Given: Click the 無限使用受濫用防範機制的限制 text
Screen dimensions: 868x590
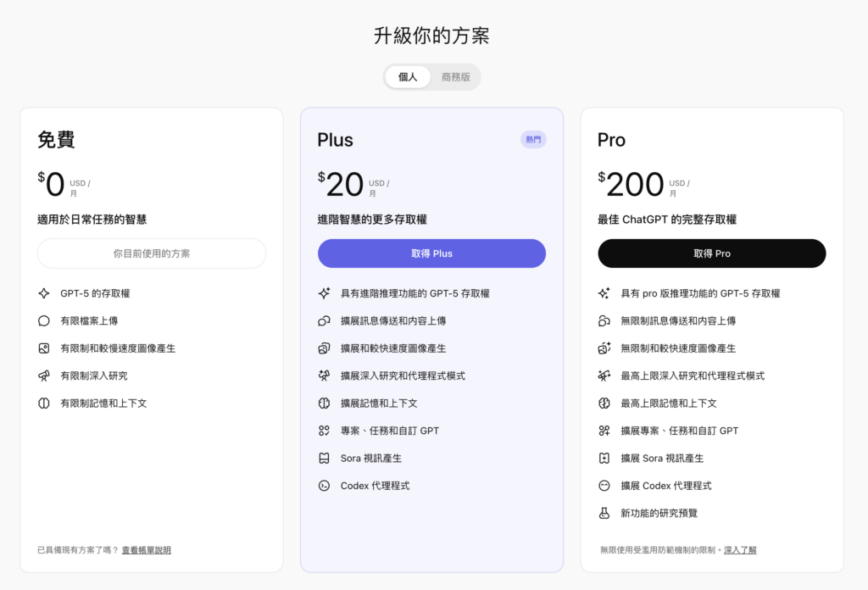Looking at the screenshot, I should (x=658, y=550).
